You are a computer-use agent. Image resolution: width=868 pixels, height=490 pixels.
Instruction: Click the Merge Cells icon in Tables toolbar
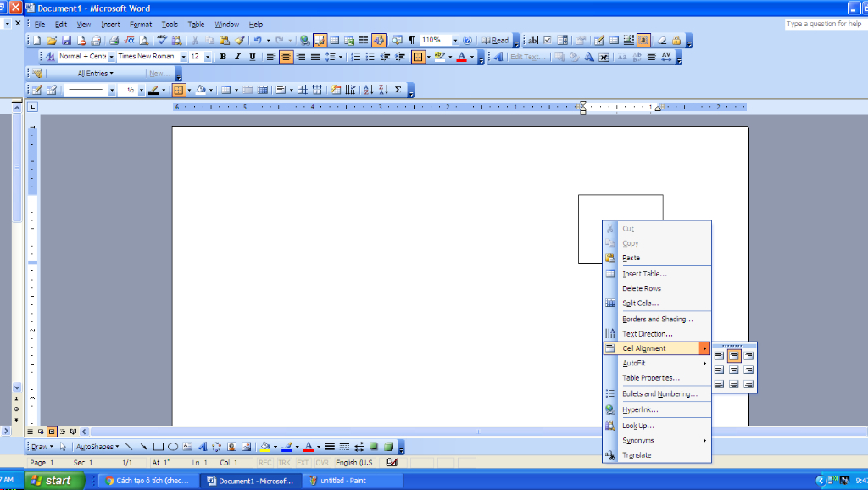pyautogui.click(x=248, y=90)
